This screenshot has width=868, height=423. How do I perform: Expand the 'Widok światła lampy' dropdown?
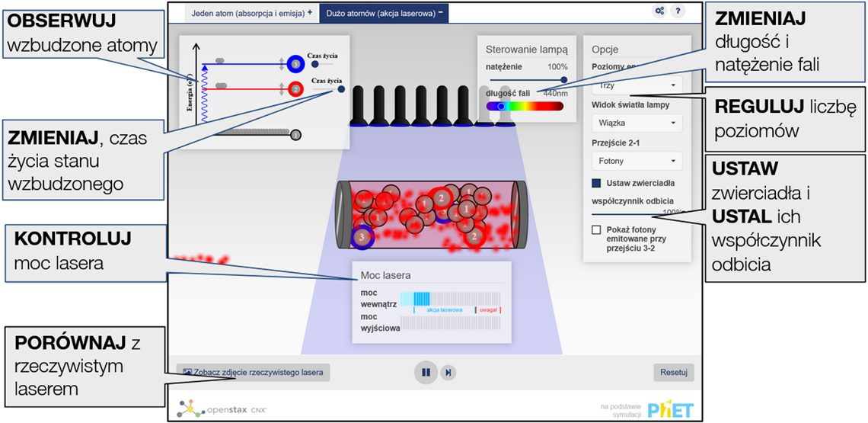(x=637, y=123)
